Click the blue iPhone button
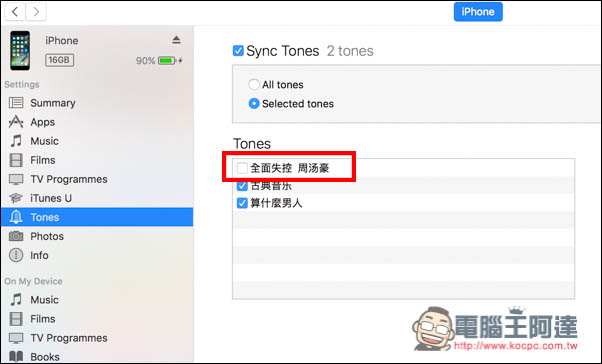The width and height of the screenshot is (602, 364). click(x=478, y=12)
